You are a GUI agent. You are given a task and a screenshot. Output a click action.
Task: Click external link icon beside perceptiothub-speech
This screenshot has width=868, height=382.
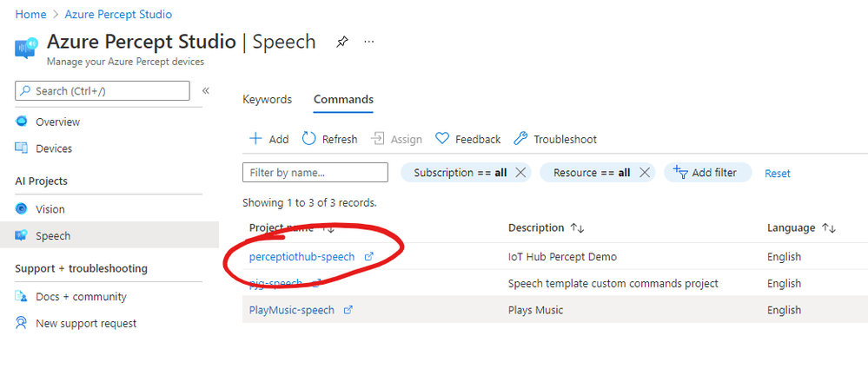click(369, 256)
